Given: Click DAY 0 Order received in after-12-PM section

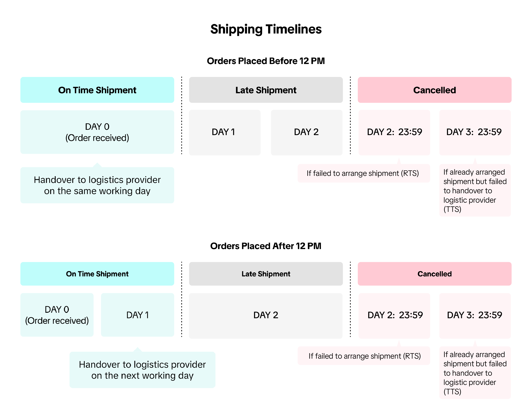Looking at the screenshot, I should (x=57, y=315).
